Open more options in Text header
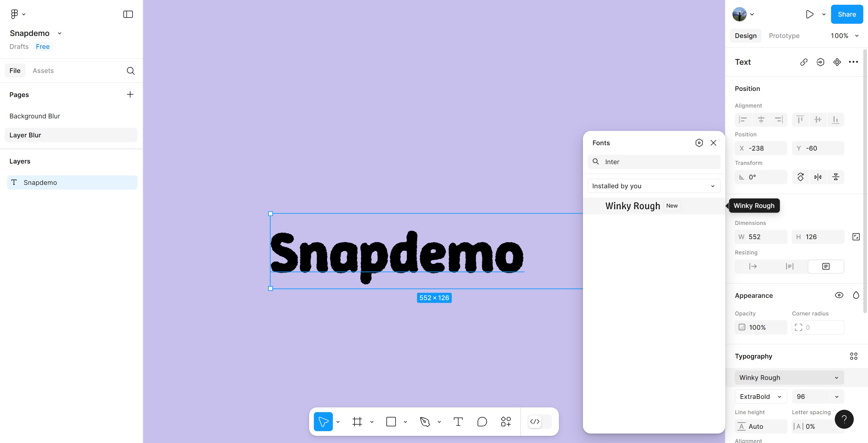The width and height of the screenshot is (868, 443). pos(853,62)
